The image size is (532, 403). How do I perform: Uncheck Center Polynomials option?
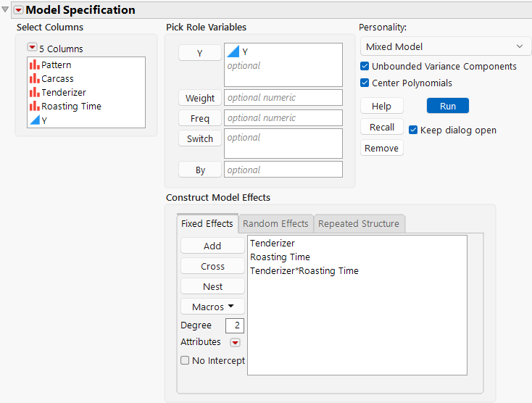365,83
